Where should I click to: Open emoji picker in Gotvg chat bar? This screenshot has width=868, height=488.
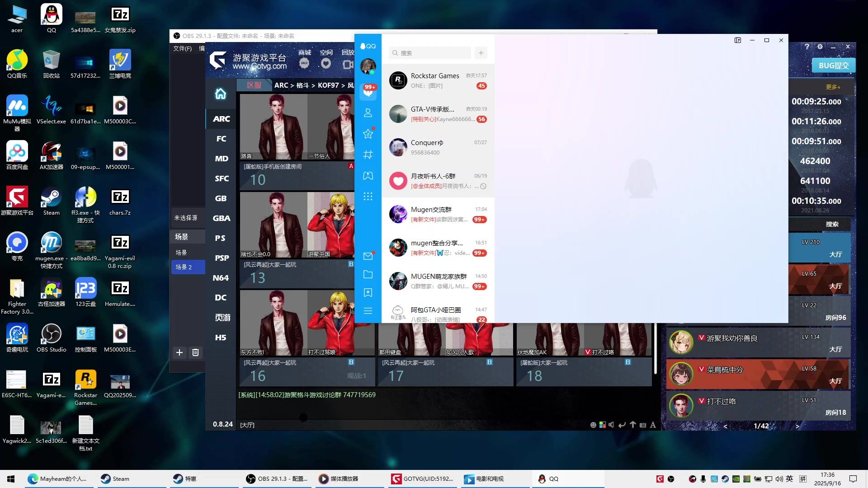[593, 425]
